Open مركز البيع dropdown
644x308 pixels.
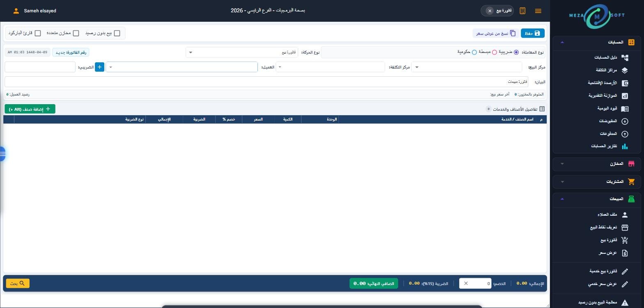coord(467,67)
